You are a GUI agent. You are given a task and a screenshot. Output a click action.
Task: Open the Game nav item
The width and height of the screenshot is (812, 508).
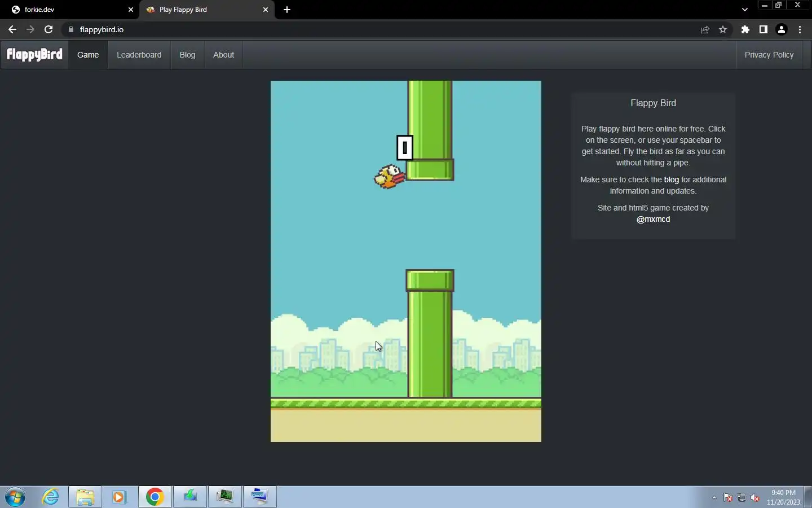(x=88, y=55)
